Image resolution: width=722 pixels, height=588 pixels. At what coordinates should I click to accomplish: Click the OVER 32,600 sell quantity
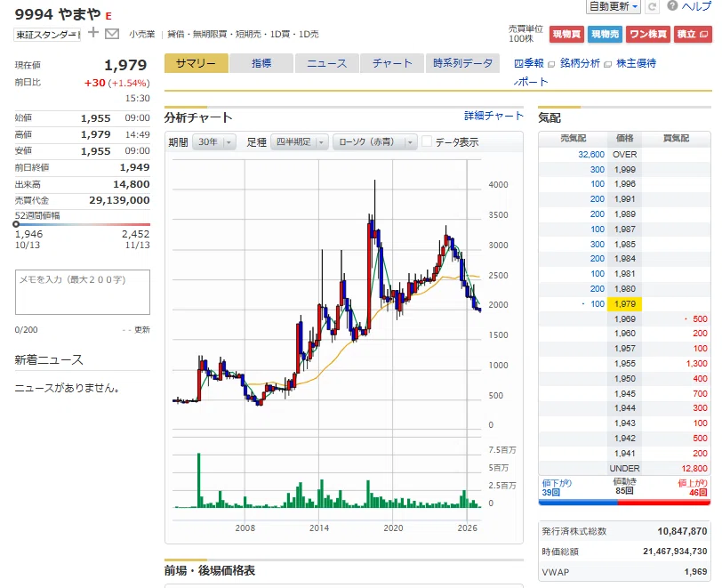click(591, 155)
